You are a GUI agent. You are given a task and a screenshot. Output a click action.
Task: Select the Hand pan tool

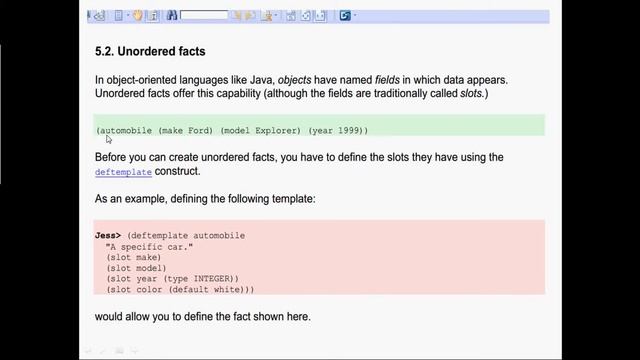(x=138, y=16)
